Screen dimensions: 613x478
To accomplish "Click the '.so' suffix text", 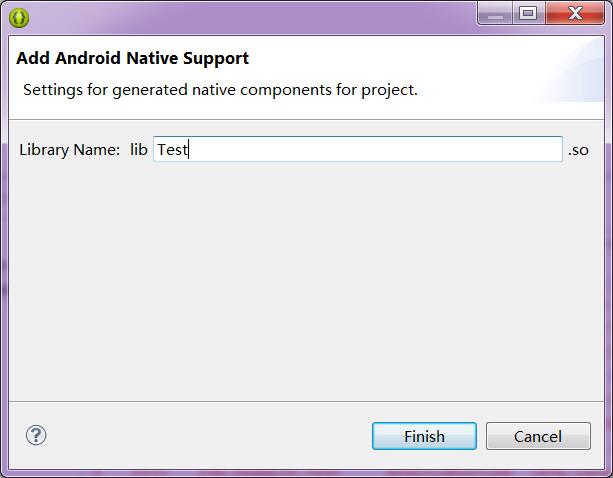I will pos(578,150).
